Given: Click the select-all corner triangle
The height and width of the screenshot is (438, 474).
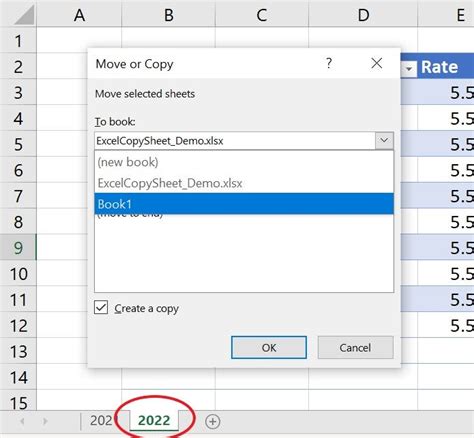Looking at the screenshot, I should click(x=24, y=15).
